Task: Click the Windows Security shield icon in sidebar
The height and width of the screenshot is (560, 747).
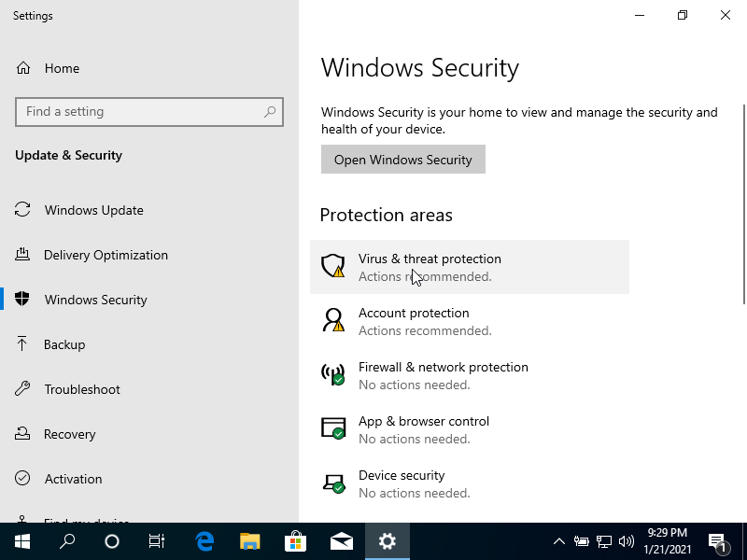Action: point(22,299)
